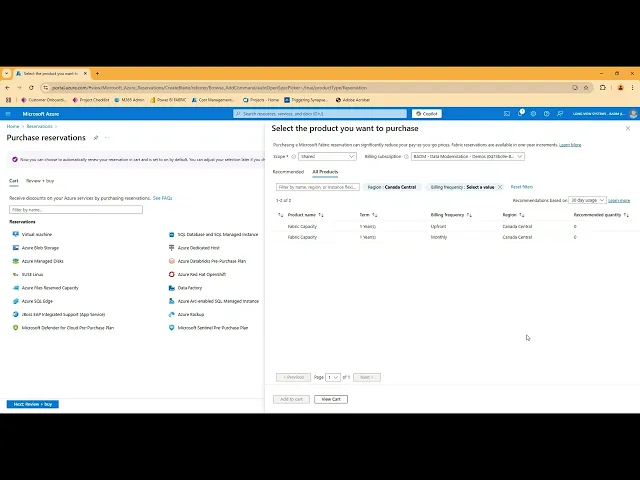Click the account avatar in Azure header
Image resolution: width=640 pixels, height=480 pixels.
[633, 114]
